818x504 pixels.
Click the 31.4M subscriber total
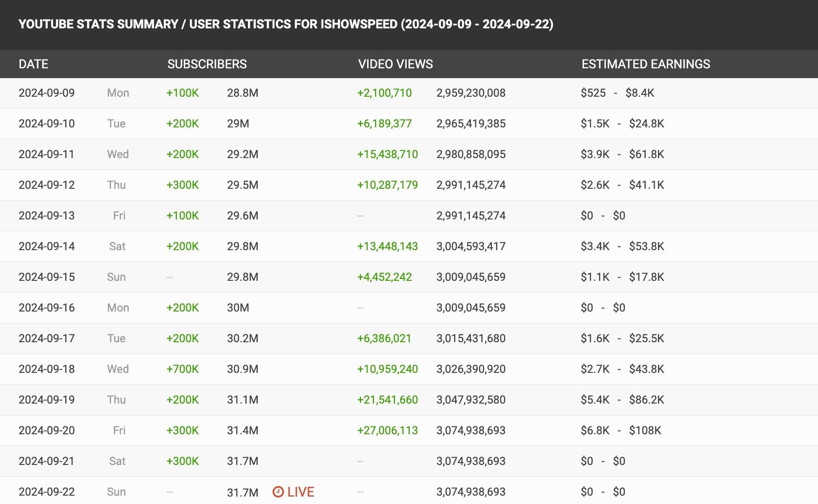242,431
